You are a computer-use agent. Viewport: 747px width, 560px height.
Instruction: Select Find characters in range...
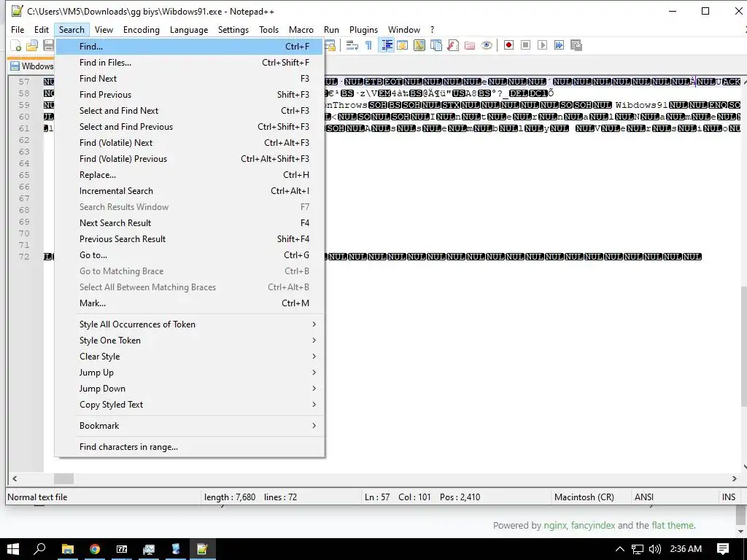190,447
